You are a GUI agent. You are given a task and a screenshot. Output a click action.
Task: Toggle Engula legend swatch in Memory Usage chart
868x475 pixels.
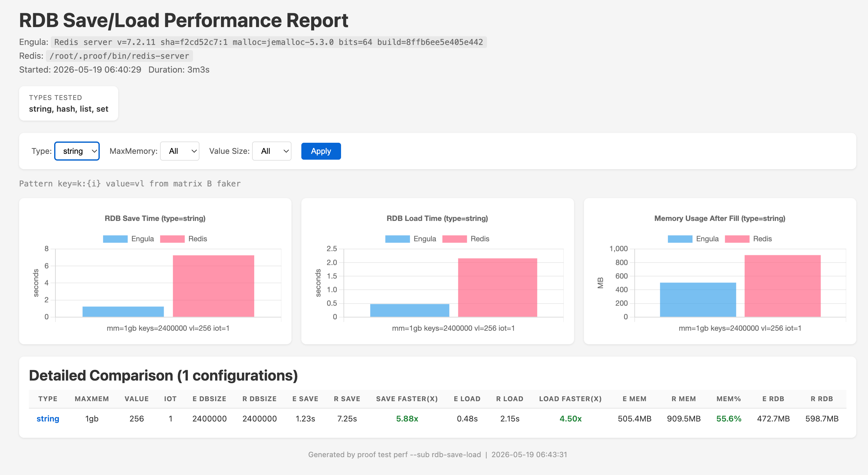680,239
